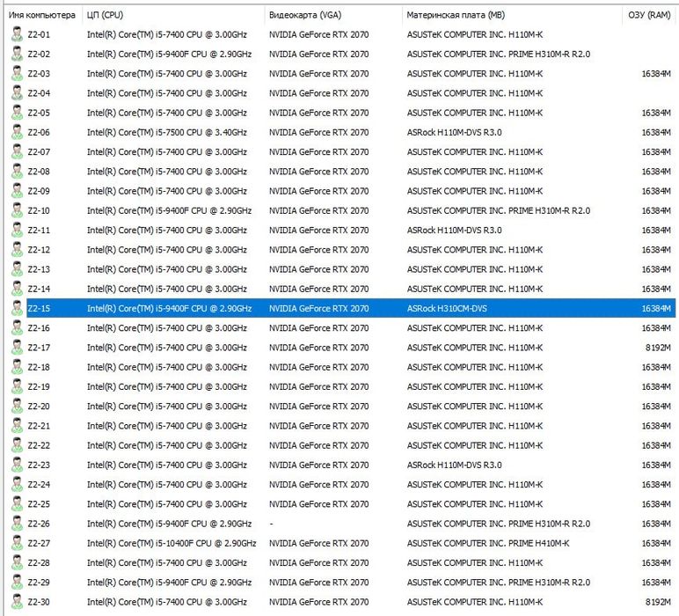Click the i5-10400F CPU cell of Z2-27
Screen dimensions: 679x616
(172, 543)
